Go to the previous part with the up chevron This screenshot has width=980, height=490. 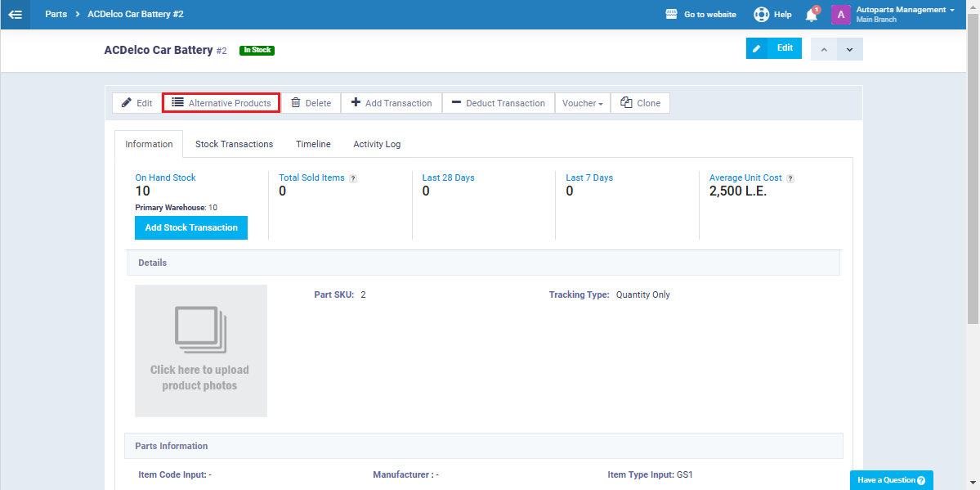pos(824,49)
